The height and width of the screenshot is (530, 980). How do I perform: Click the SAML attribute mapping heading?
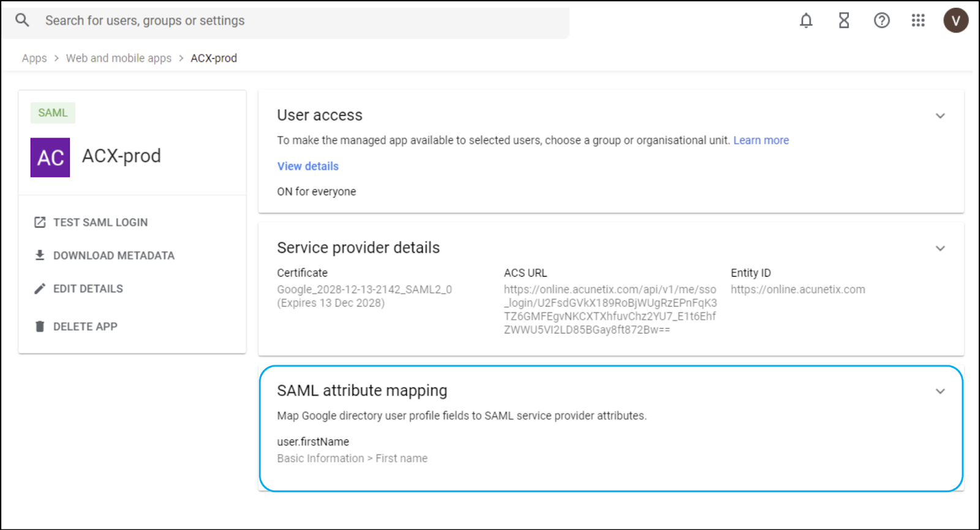point(362,390)
